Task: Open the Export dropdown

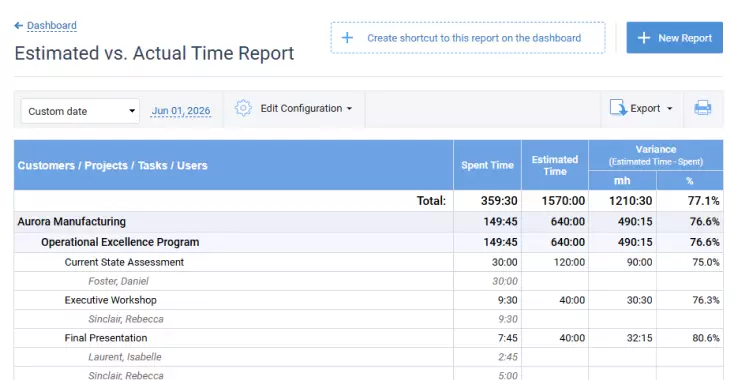Action: 651,109
